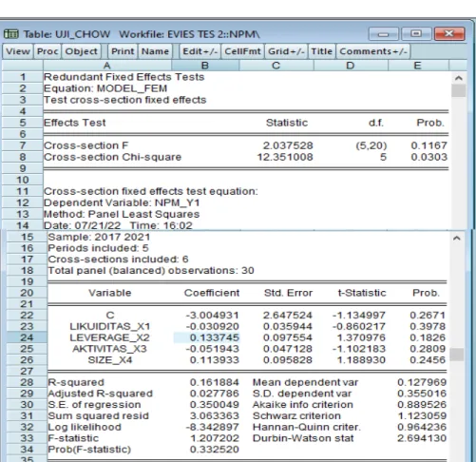Click 'Sample: 2017 2021' cell

tap(99, 237)
